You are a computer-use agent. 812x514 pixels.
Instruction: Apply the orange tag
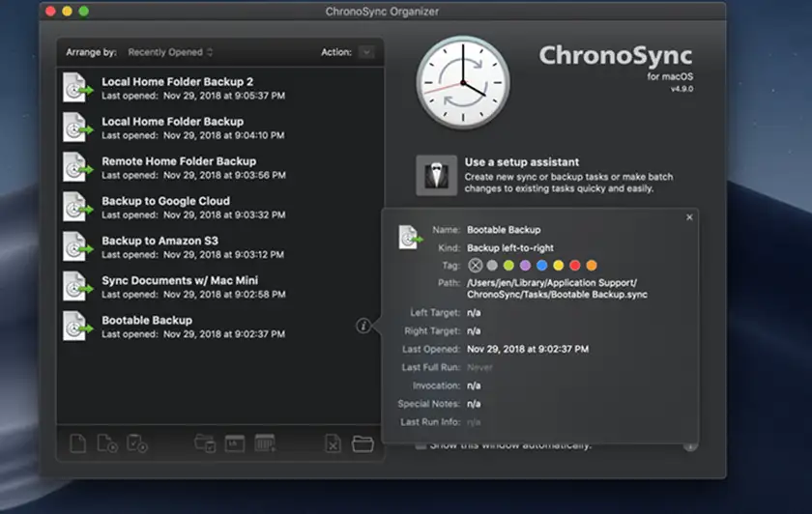592,266
